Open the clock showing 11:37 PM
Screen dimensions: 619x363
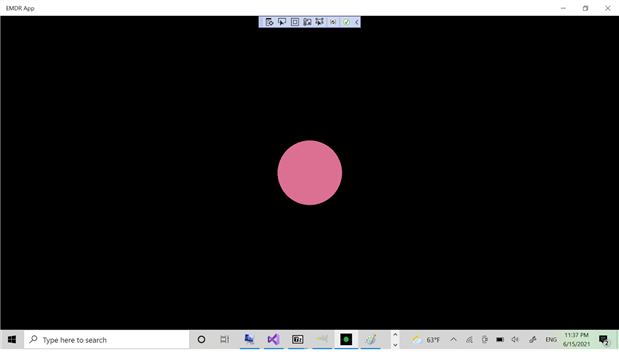click(x=576, y=339)
